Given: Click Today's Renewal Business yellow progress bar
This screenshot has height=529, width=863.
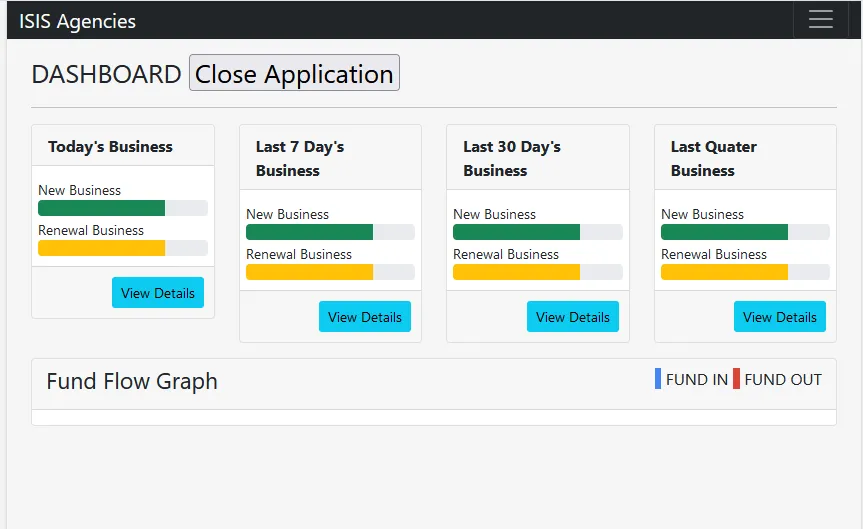Looking at the screenshot, I should point(101,248).
